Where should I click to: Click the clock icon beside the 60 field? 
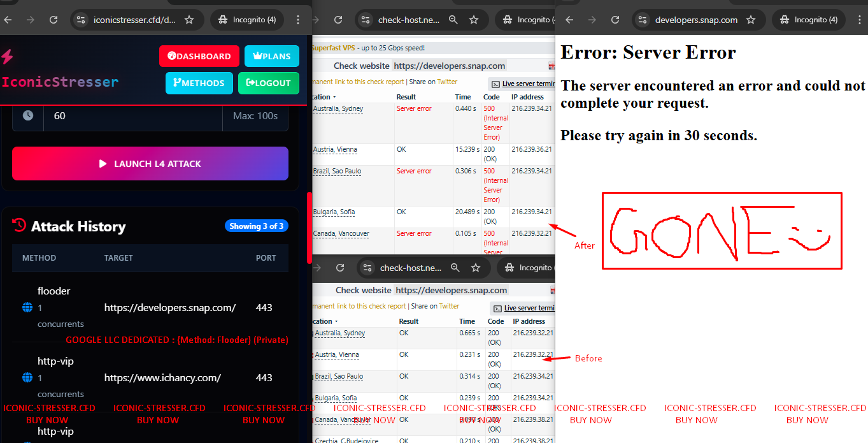[28, 115]
